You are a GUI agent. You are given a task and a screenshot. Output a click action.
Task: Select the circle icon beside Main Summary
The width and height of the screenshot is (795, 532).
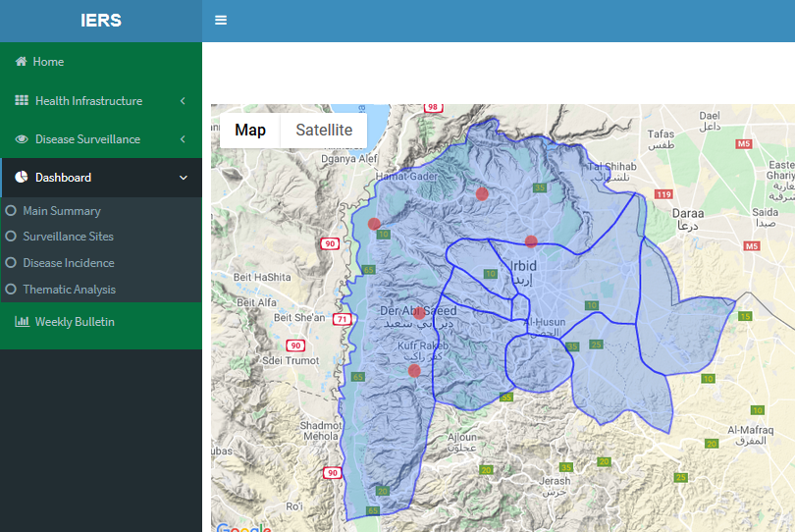coord(11,210)
